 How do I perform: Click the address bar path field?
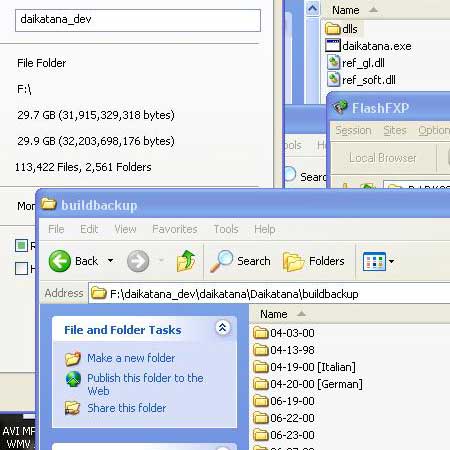click(x=269, y=294)
